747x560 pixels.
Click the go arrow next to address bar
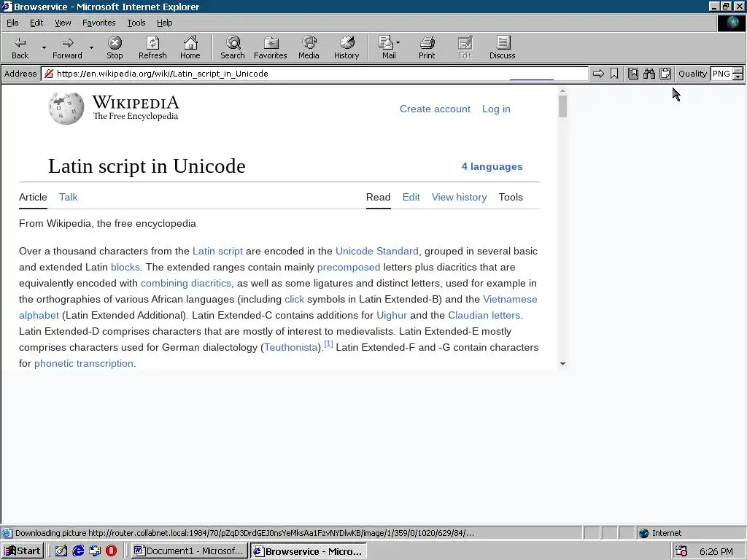click(x=598, y=74)
